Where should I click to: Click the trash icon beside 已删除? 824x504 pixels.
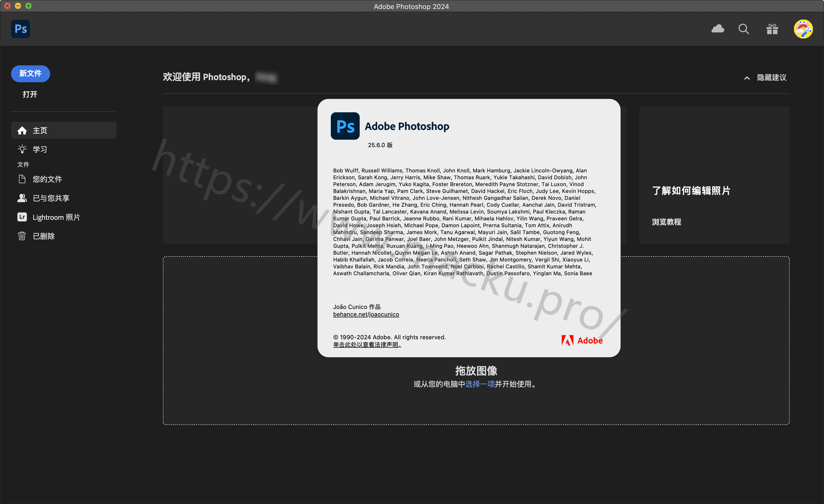pos(22,236)
